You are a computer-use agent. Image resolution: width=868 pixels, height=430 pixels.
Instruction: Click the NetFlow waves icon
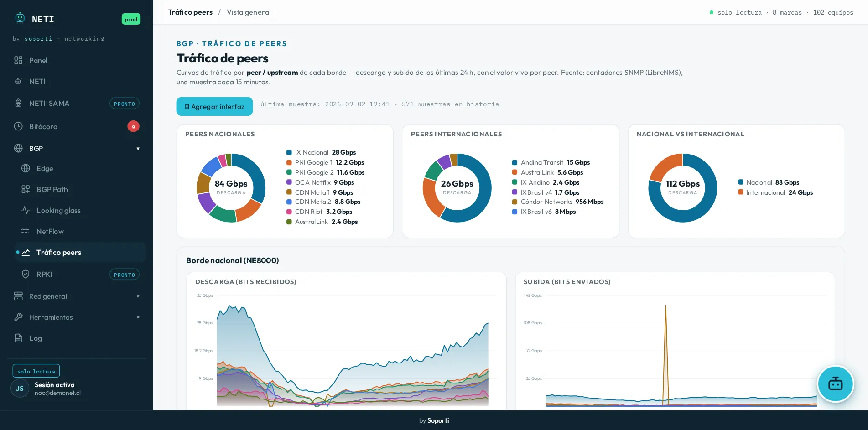[26, 231]
